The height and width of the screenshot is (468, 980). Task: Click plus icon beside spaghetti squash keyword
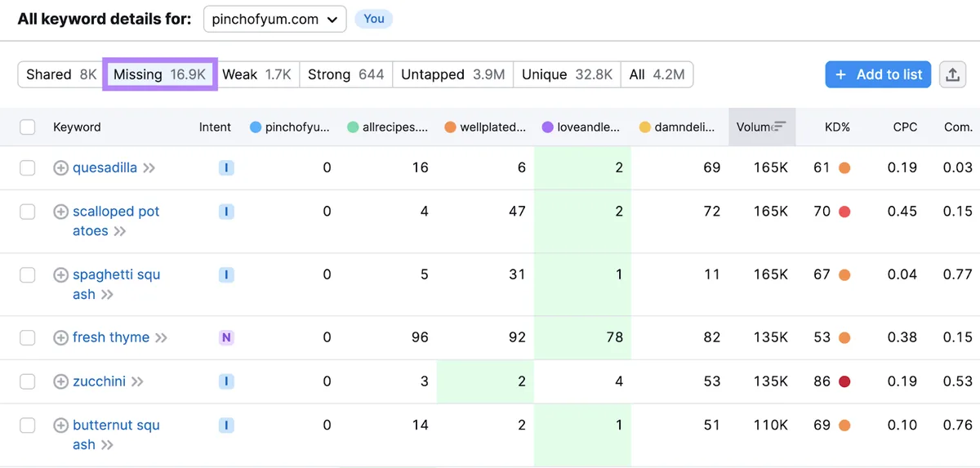tap(60, 275)
